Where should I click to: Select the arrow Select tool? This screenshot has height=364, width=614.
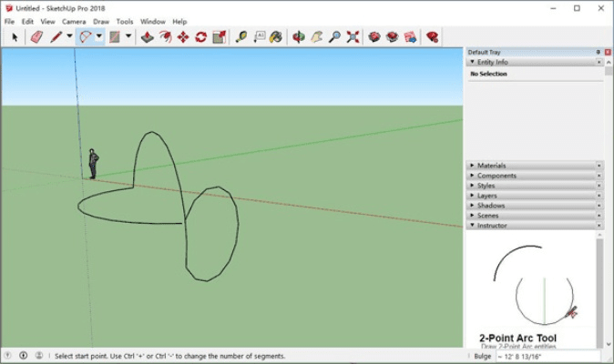15,37
